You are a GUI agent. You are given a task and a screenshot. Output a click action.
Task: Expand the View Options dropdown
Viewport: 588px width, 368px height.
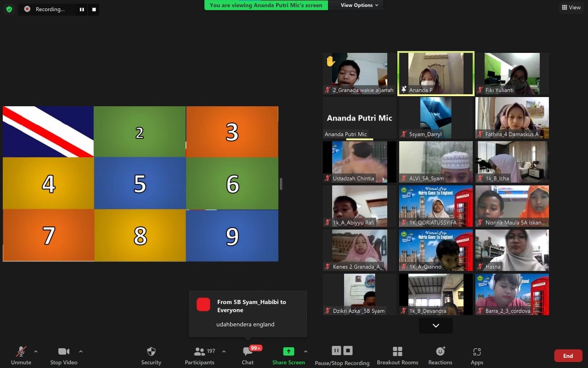359,5
